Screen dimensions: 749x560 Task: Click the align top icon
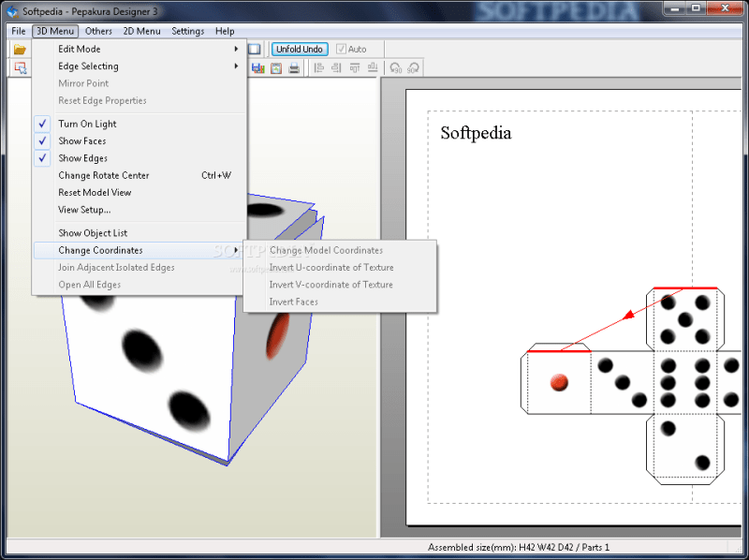pyautogui.click(x=355, y=67)
